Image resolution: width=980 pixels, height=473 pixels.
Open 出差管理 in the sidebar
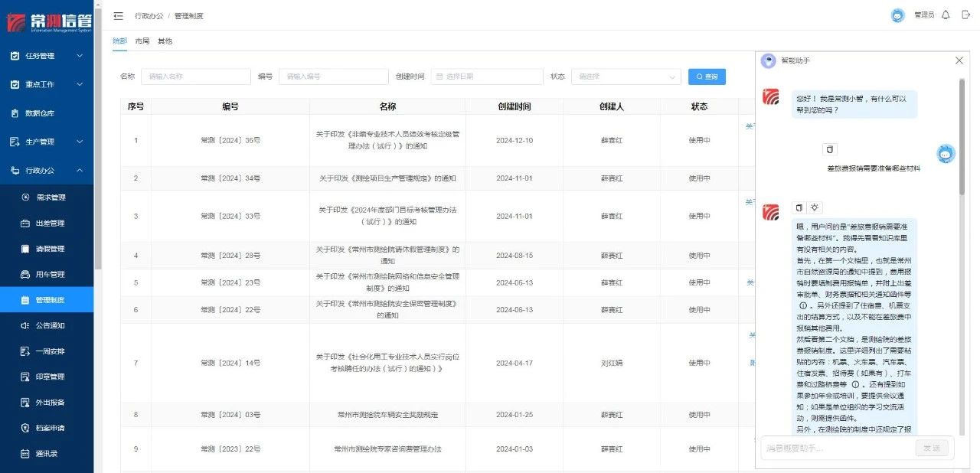[x=50, y=223]
